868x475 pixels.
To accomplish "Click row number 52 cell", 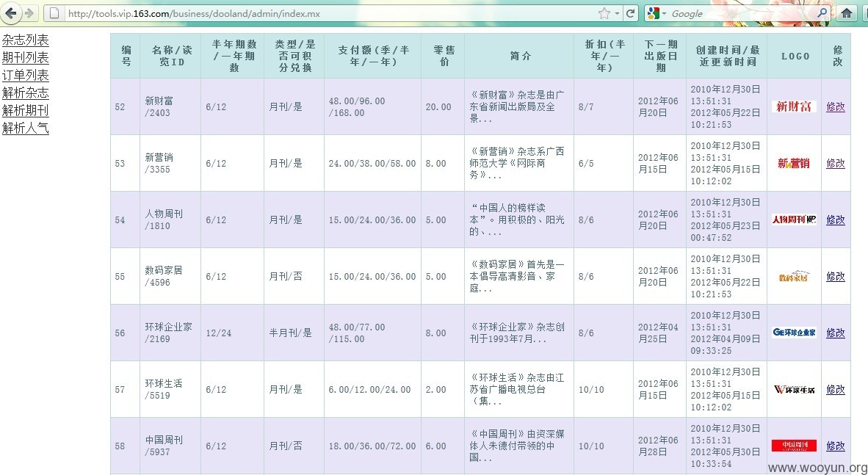I will pos(126,106).
